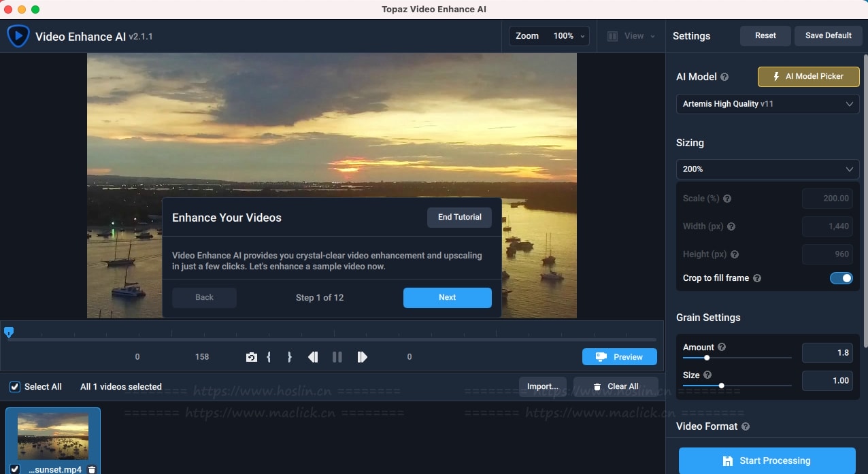Click the Video Enhance AI logo
The image size is (868, 474).
[x=18, y=36]
